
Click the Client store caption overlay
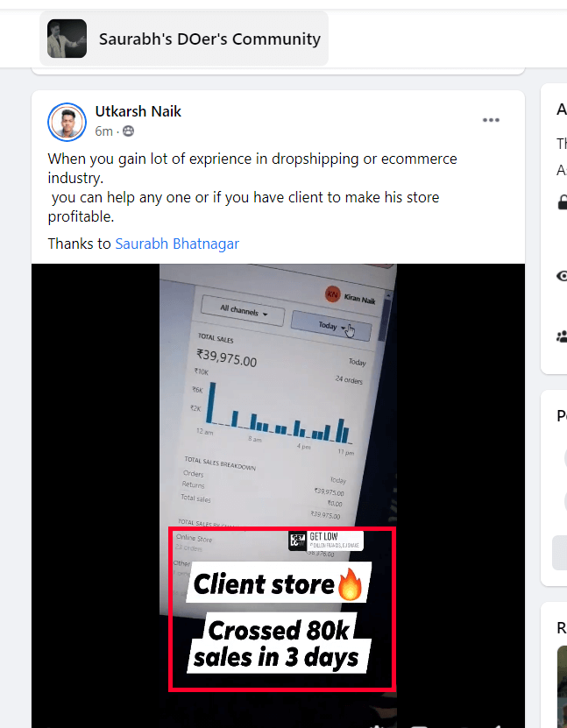point(279,583)
